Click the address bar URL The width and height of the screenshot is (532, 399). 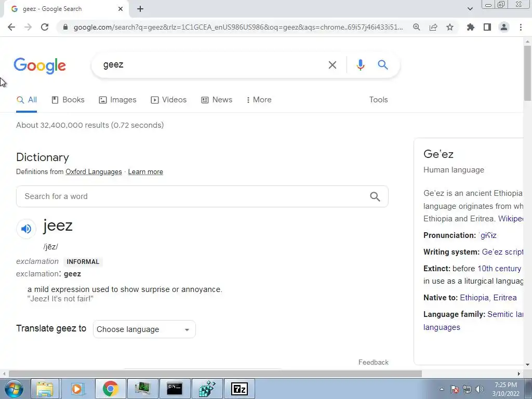238,27
